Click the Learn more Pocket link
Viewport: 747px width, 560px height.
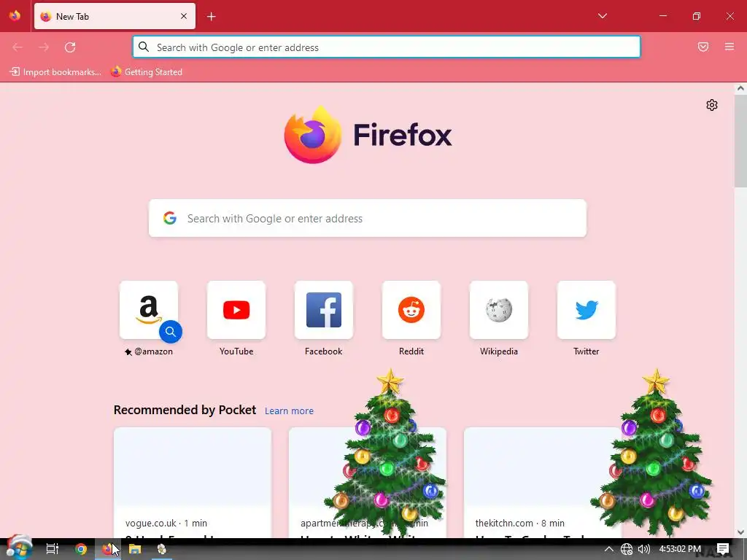[289, 411]
